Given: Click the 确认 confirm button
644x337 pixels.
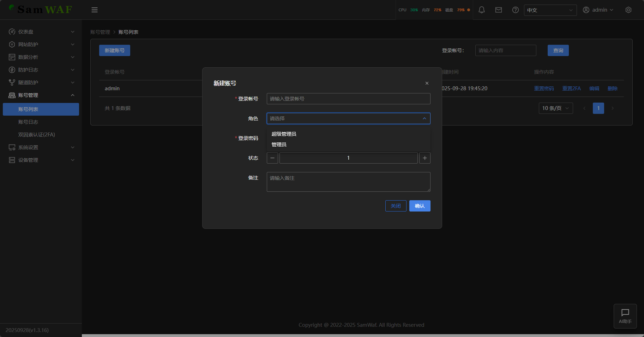Looking at the screenshot, I should [x=420, y=206].
